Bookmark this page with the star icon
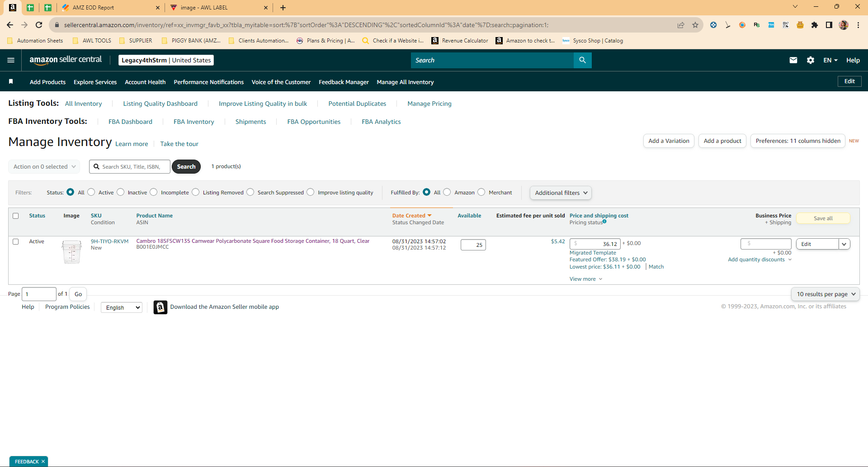868x467 pixels. point(695,25)
